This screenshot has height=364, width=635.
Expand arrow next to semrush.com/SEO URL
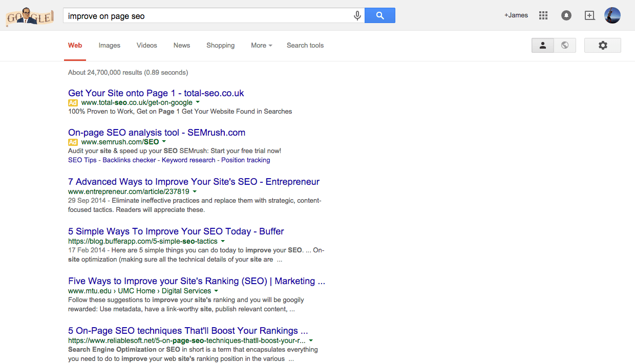(164, 142)
